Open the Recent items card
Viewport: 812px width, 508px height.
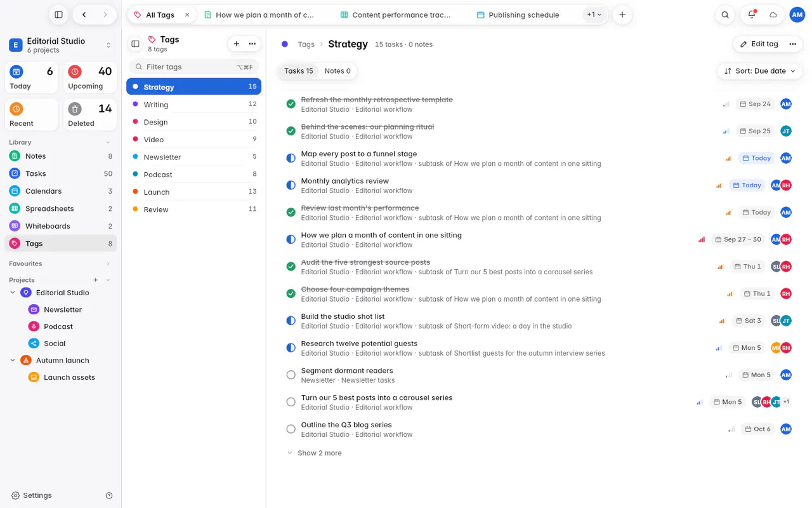click(32, 115)
